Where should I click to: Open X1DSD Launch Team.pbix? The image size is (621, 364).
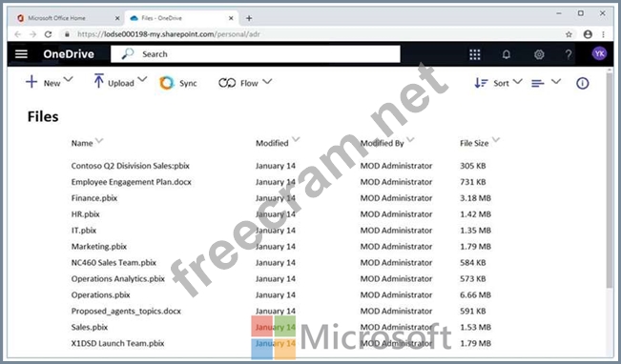117,343
